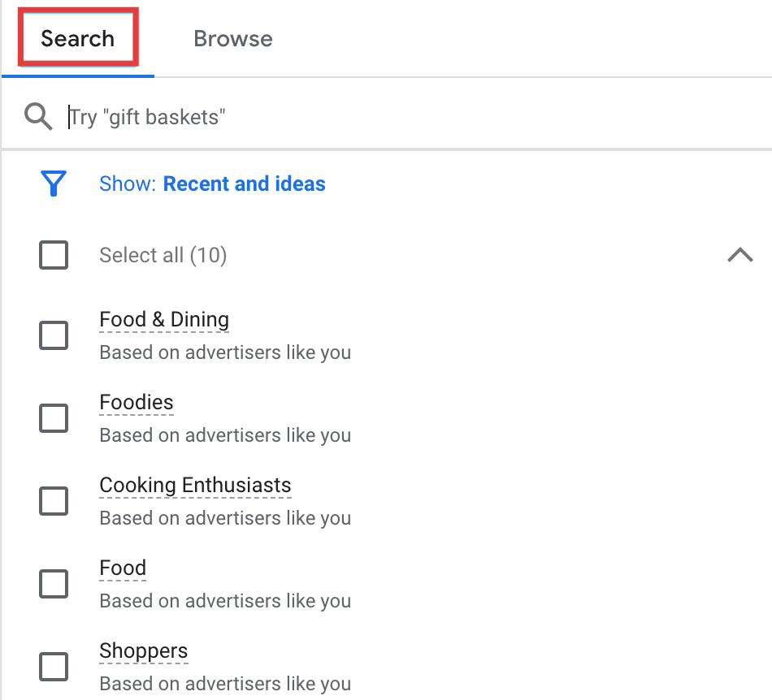The width and height of the screenshot is (772, 700).
Task: Click the Show: filter label
Action: (128, 184)
